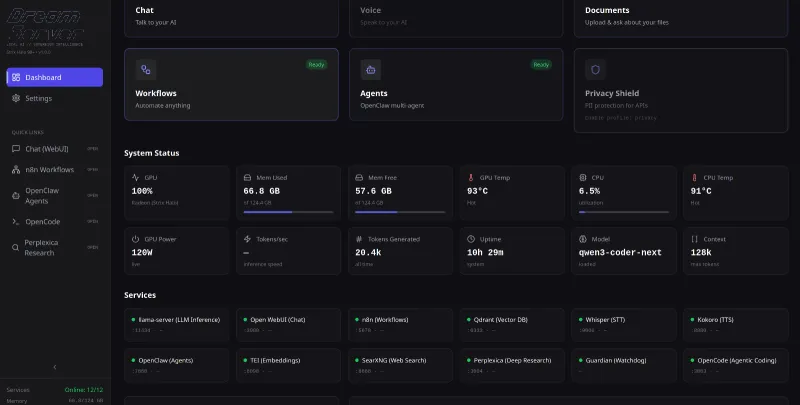Viewport: 800px width, 405px height.
Task: Click the Ready badge on Agents
Action: (x=541, y=65)
